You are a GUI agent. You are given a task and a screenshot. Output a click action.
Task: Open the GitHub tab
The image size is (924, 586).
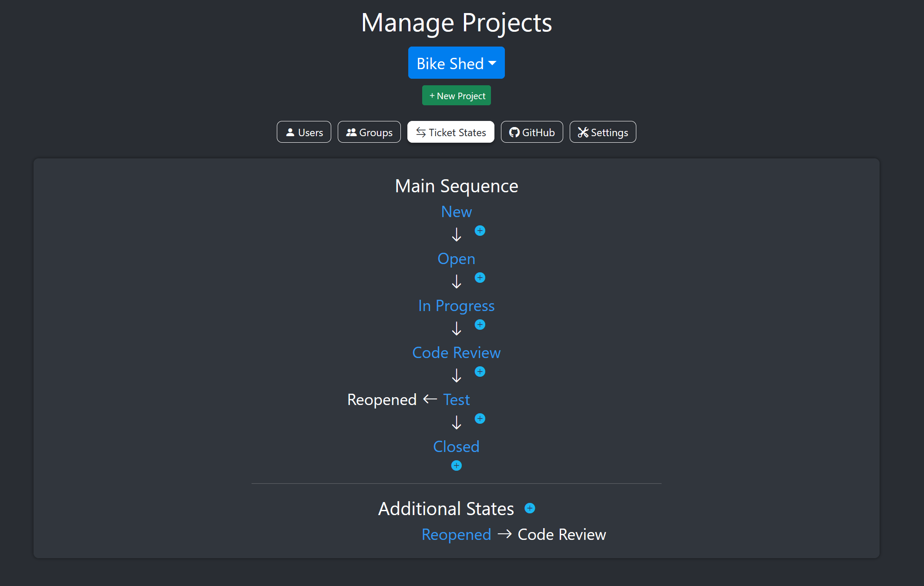click(531, 132)
